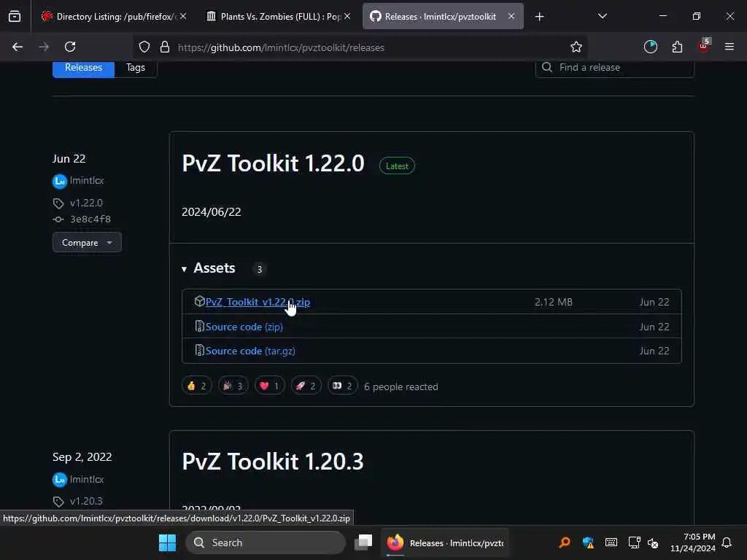
Task: Switch to the Tags tab
Action: tap(135, 68)
